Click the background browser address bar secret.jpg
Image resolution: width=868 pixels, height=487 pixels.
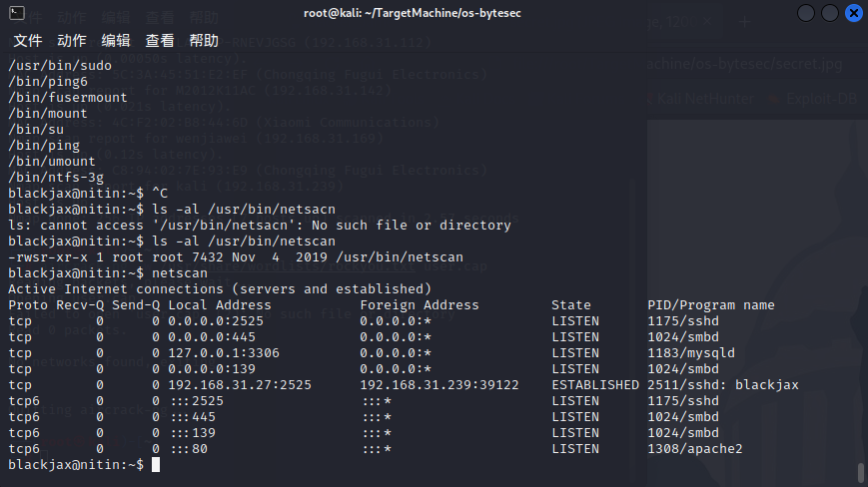click(x=744, y=64)
